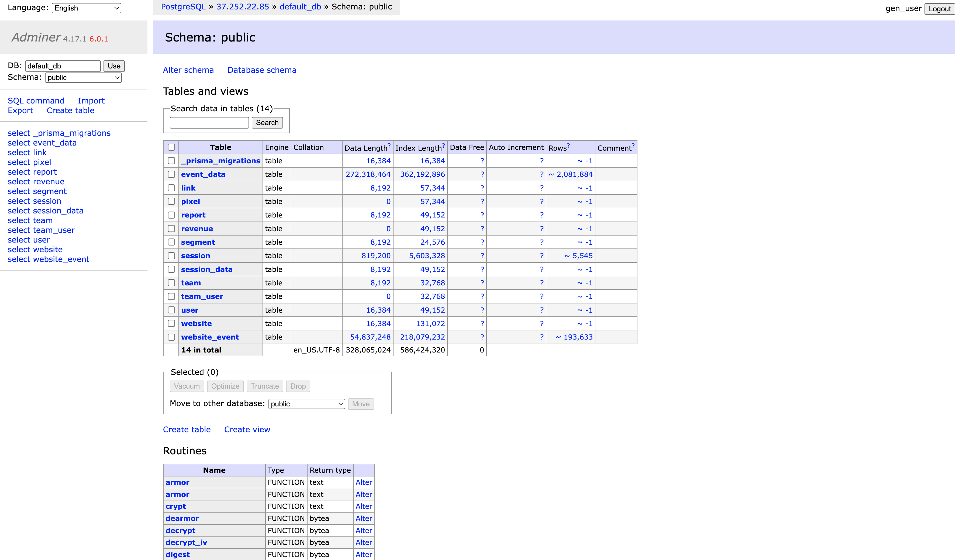966x560 pixels.
Task: Click Alter for the decrypt routine
Action: tap(364, 530)
